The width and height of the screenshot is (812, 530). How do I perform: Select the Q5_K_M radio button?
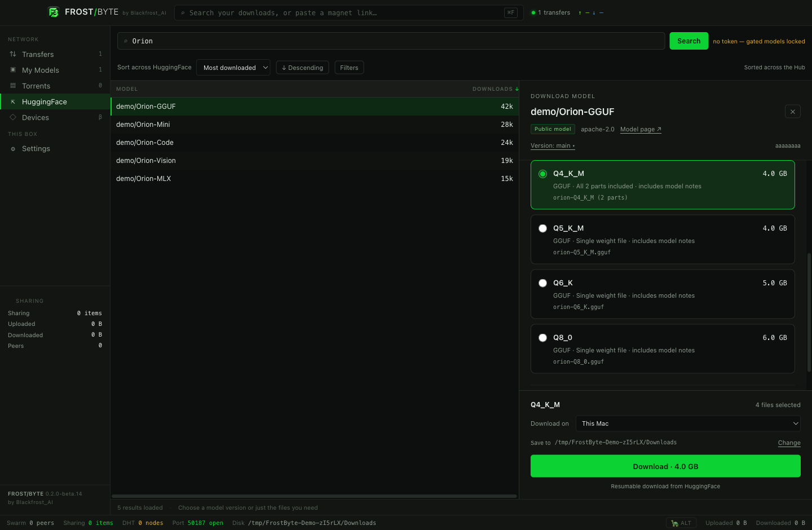[x=542, y=228]
